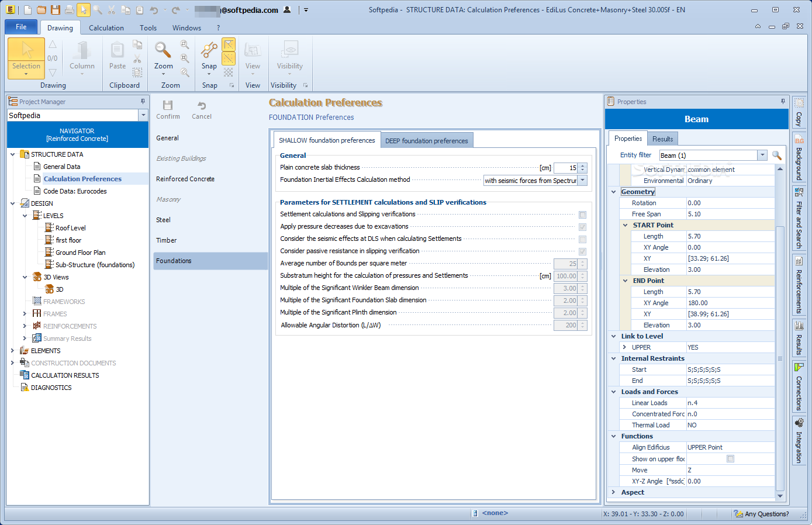Expand the ELEMENTS tree node

[13, 351]
